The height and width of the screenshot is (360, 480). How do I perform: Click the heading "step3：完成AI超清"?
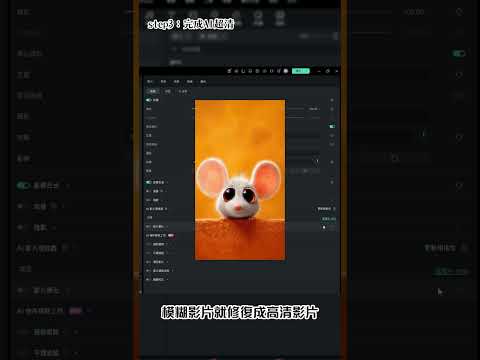pos(191,24)
